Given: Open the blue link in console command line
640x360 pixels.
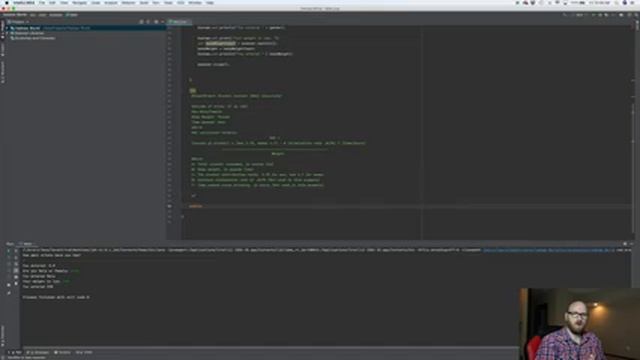Looking at the screenshot, I should (548, 250).
